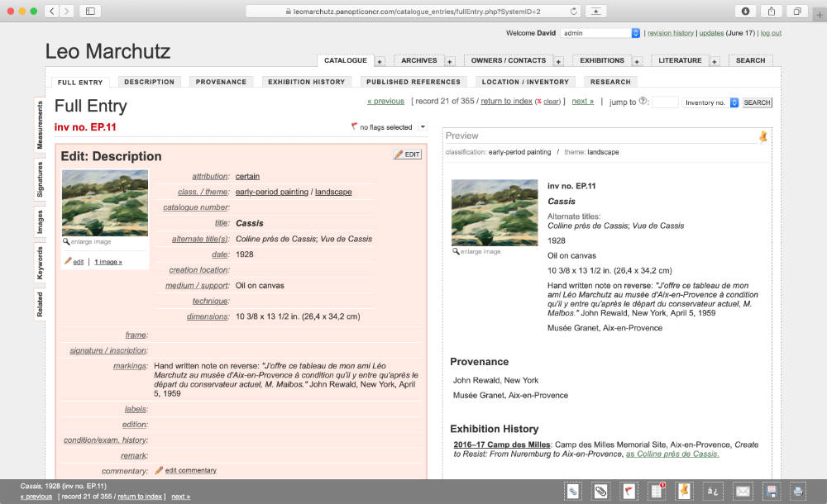
Task: Click the revision history link
Action: 671,33
